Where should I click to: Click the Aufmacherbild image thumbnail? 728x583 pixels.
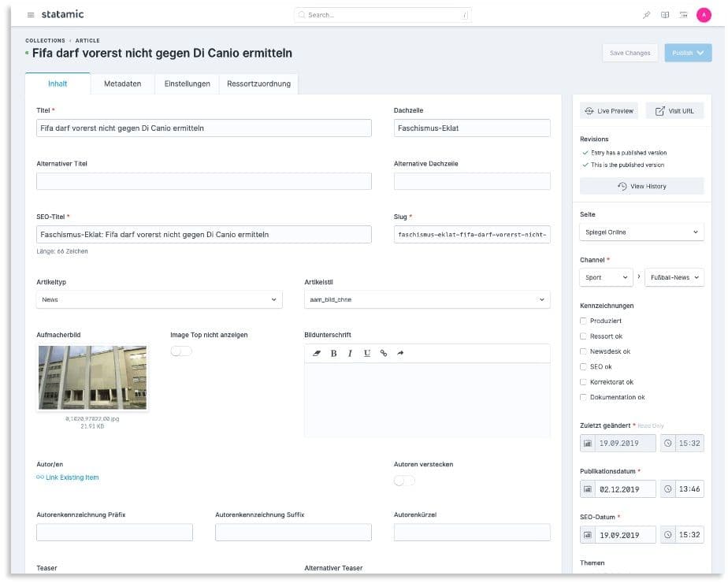pos(92,378)
